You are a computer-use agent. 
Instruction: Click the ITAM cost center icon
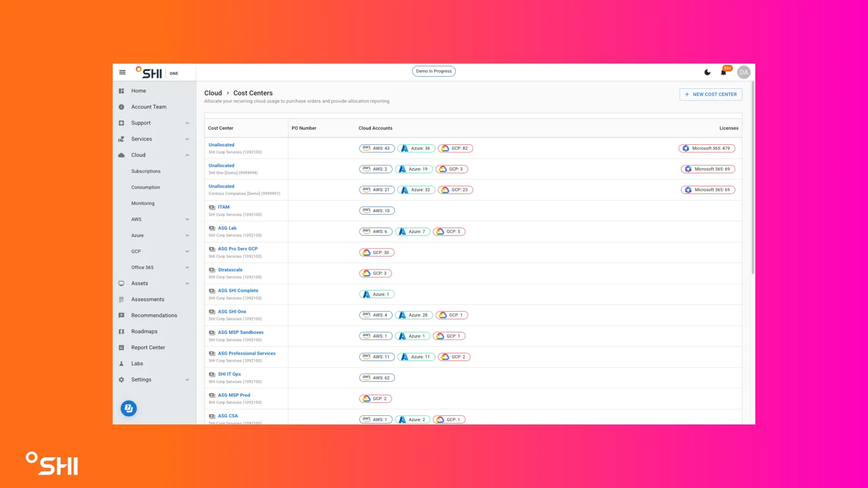tap(212, 207)
